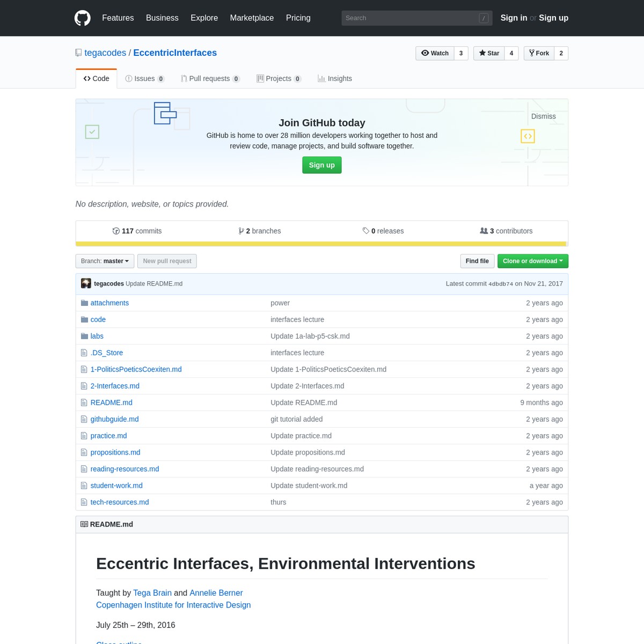
Task: Open the Insights tab
Action: click(x=335, y=78)
